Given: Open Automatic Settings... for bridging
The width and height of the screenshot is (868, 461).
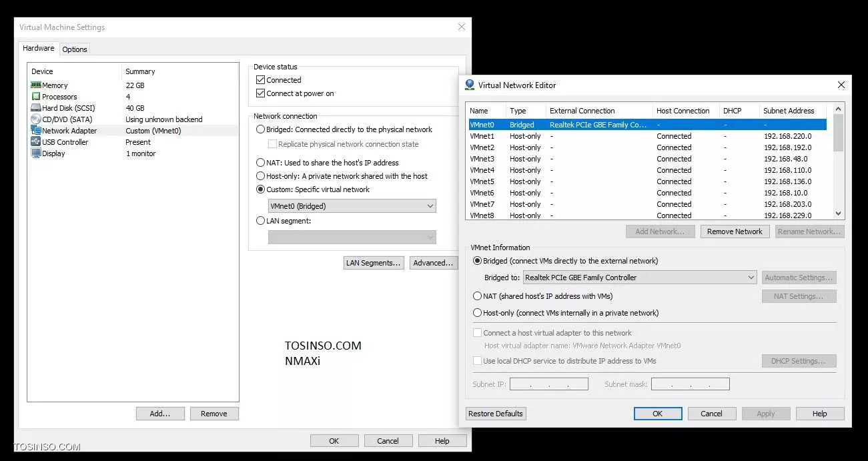Looking at the screenshot, I should [799, 278].
